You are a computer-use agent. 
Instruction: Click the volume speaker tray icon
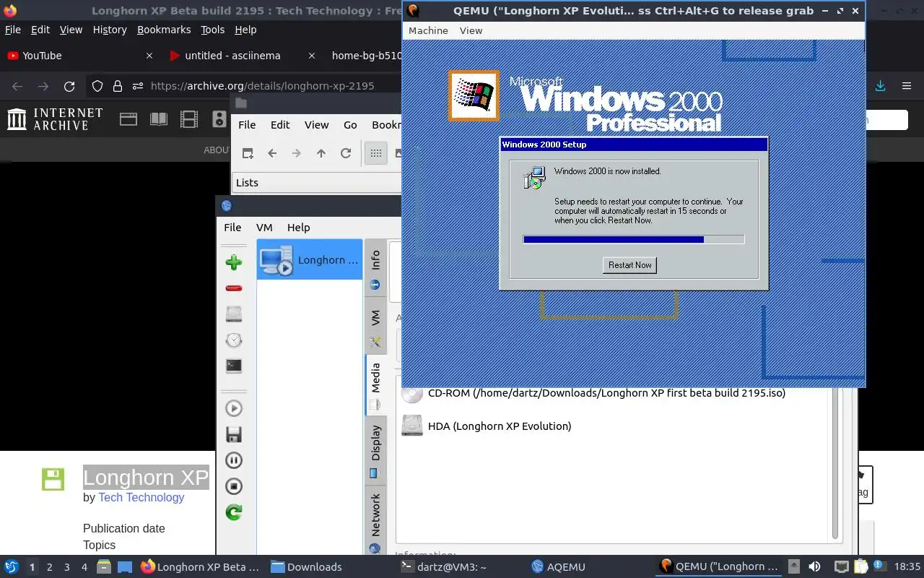point(814,566)
